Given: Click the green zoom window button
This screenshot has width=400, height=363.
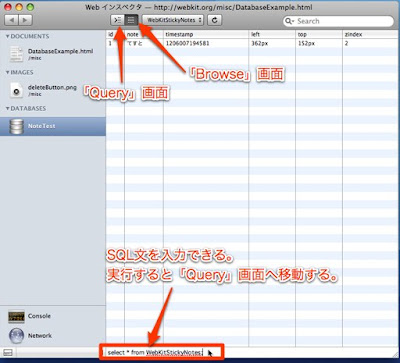Looking at the screenshot, I should coord(30,7).
